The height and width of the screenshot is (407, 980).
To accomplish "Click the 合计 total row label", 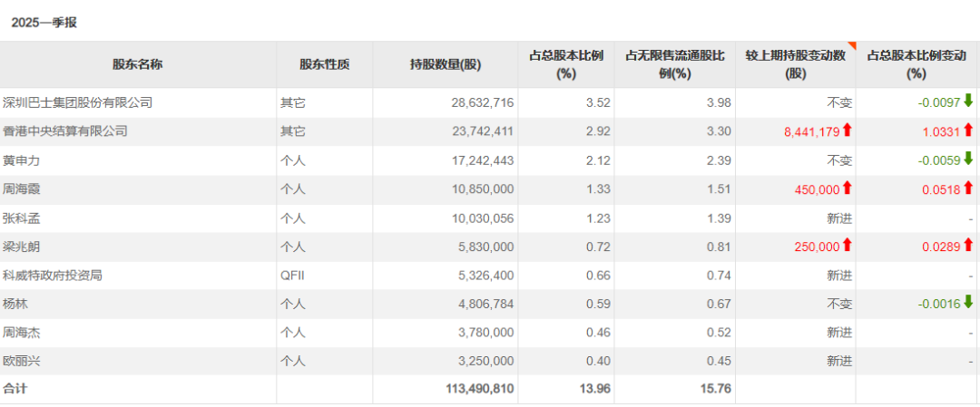I will click(x=15, y=389).
